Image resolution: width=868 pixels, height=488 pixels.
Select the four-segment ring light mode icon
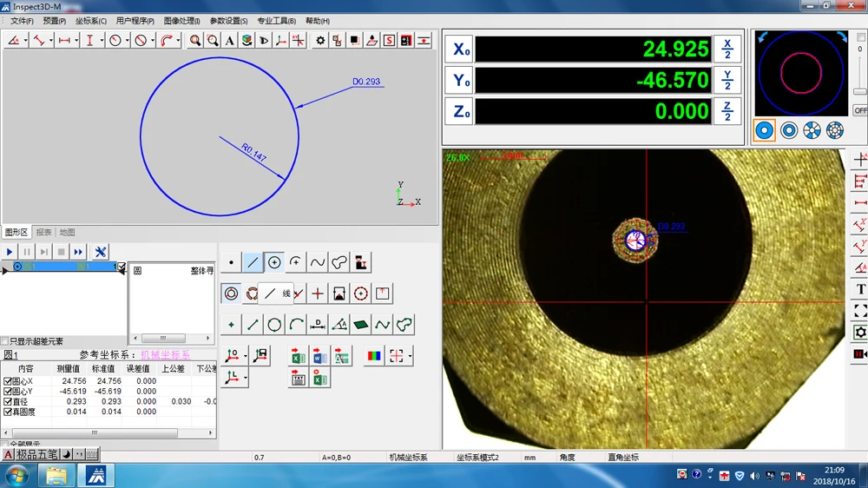tap(812, 130)
